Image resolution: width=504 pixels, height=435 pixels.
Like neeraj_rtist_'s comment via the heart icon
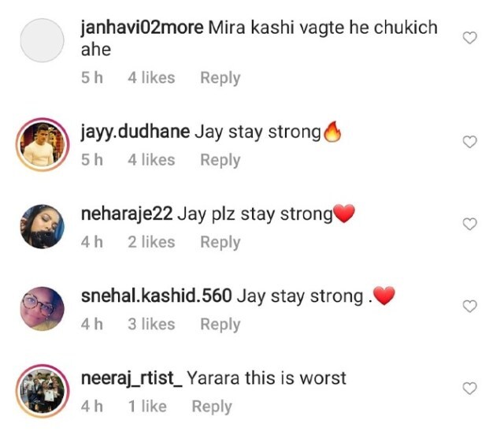[469, 389]
